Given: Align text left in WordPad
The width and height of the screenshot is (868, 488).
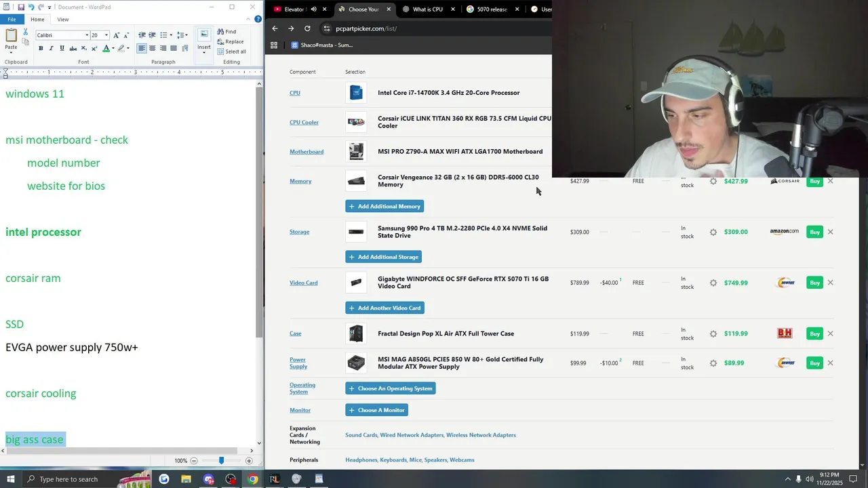Looking at the screenshot, I should pos(142,48).
